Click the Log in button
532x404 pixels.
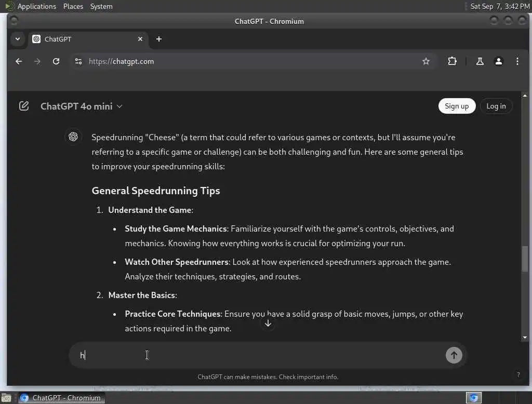click(496, 106)
